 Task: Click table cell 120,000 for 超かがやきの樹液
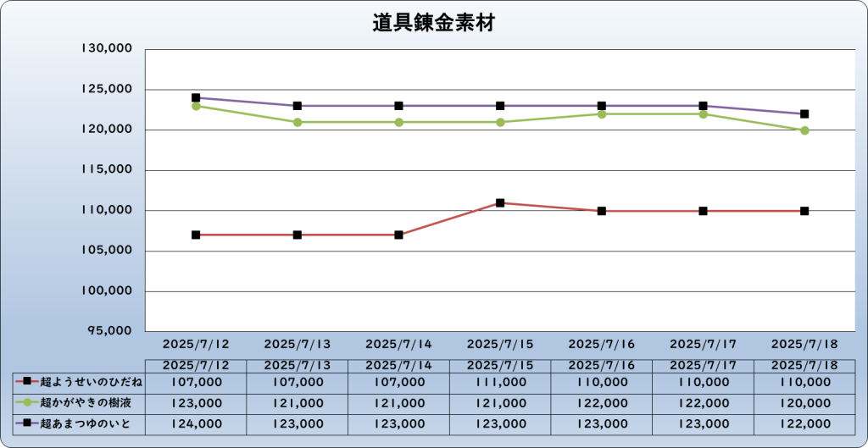click(x=804, y=403)
